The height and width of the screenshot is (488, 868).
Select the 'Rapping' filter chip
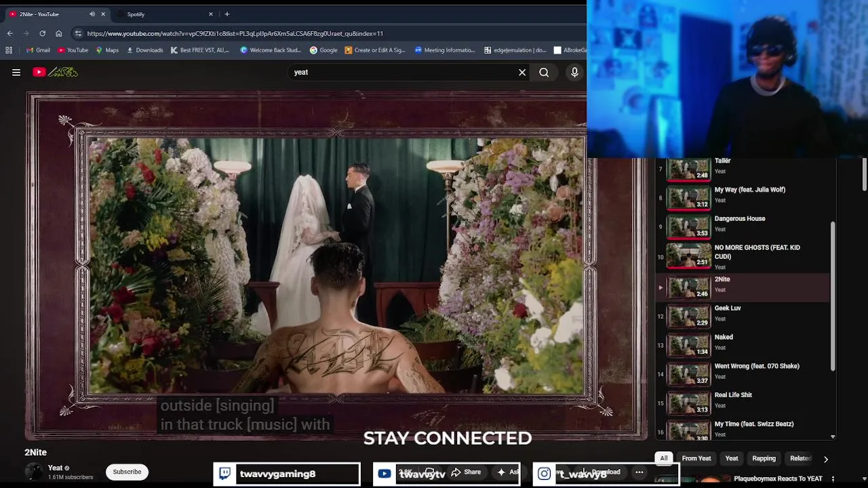(x=764, y=458)
